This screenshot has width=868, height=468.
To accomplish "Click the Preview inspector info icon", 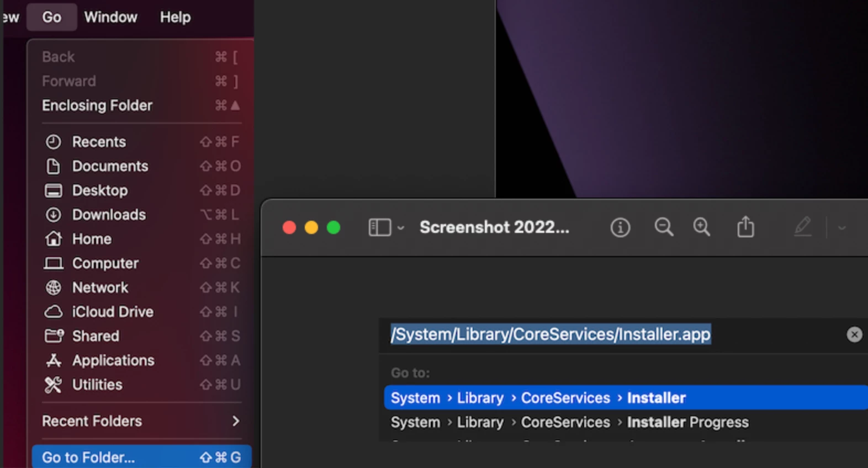I will (x=620, y=227).
